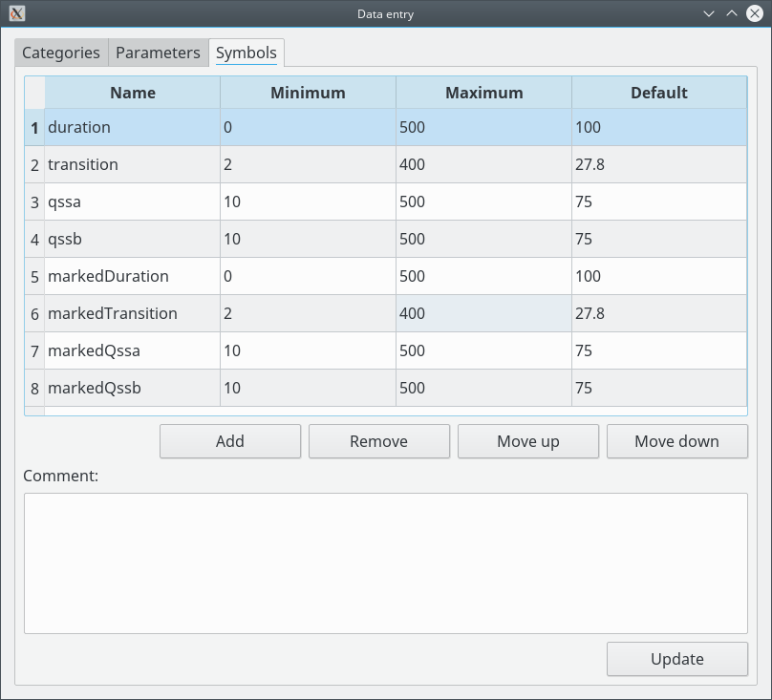
Task: Click the Maximum cell of markedQssb row
Action: pos(484,388)
